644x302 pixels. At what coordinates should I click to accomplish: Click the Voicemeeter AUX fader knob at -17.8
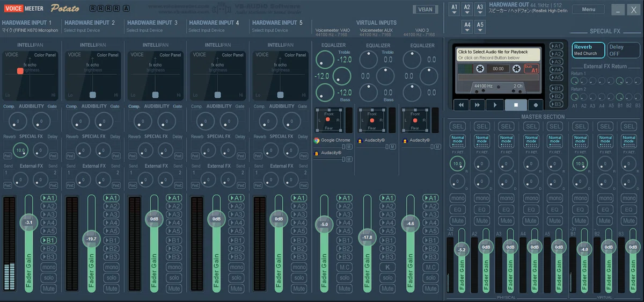[x=367, y=237]
